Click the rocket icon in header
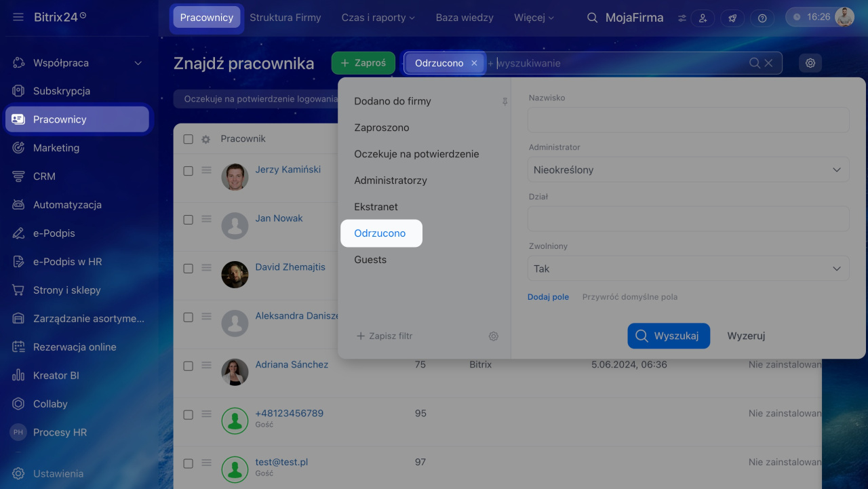 732,18
